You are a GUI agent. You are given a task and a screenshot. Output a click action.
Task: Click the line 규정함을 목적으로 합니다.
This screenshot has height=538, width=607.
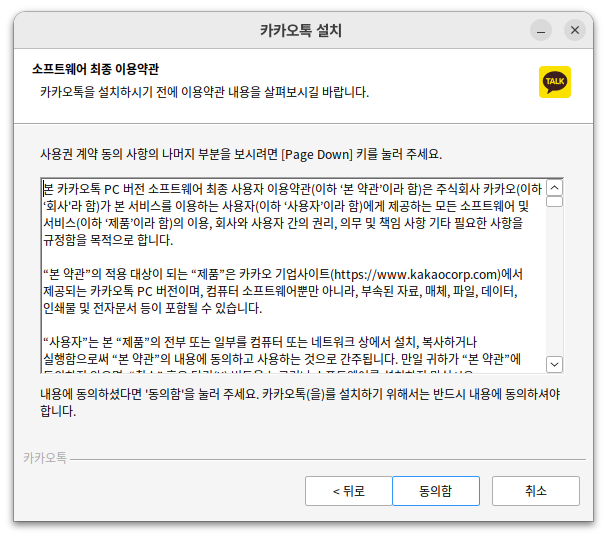pos(108,240)
